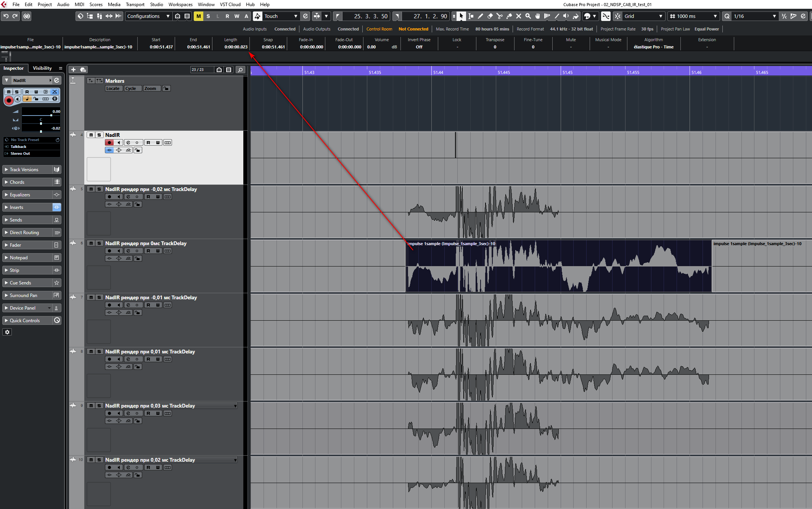
Task: Open track search magnifier icon
Action: click(240, 69)
